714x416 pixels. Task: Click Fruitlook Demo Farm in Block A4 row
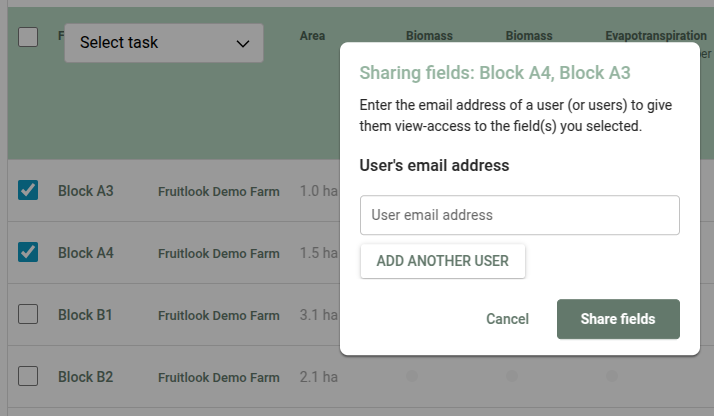pyautogui.click(x=218, y=253)
